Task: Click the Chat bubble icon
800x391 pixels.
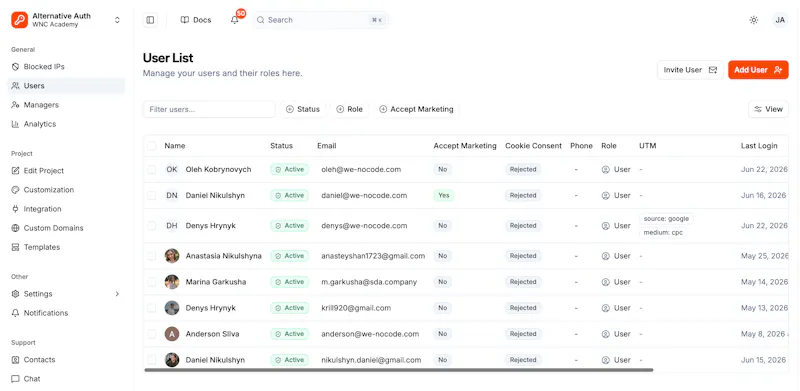Action: [x=15, y=379]
